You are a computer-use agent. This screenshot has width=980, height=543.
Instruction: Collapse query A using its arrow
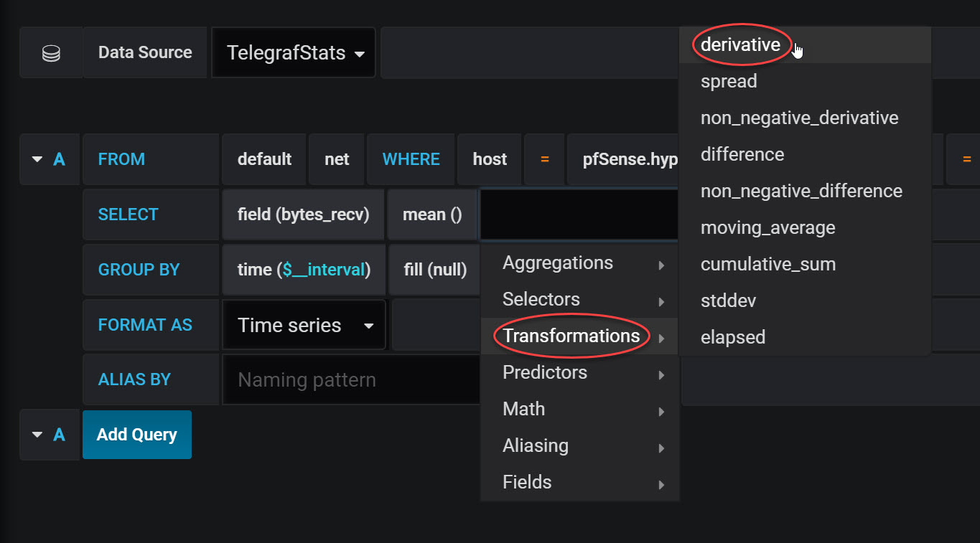coord(37,159)
